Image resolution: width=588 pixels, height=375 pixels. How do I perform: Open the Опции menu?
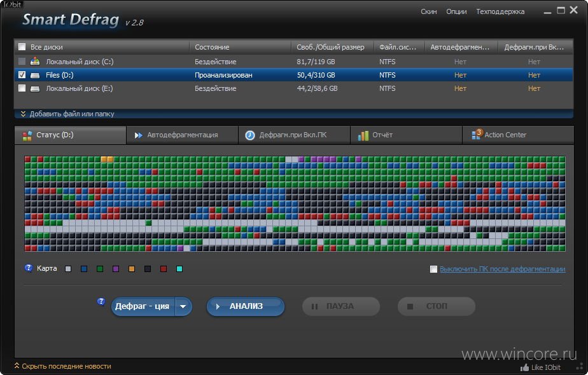pyautogui.click(x=456, y=11)
